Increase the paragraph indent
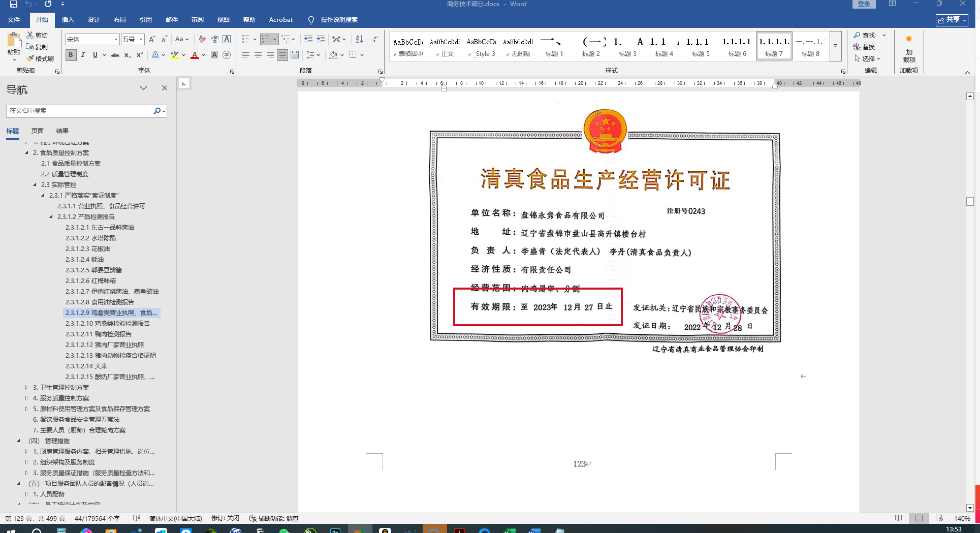The width and height of the screenshot is (980, 533). coord(321,39)
